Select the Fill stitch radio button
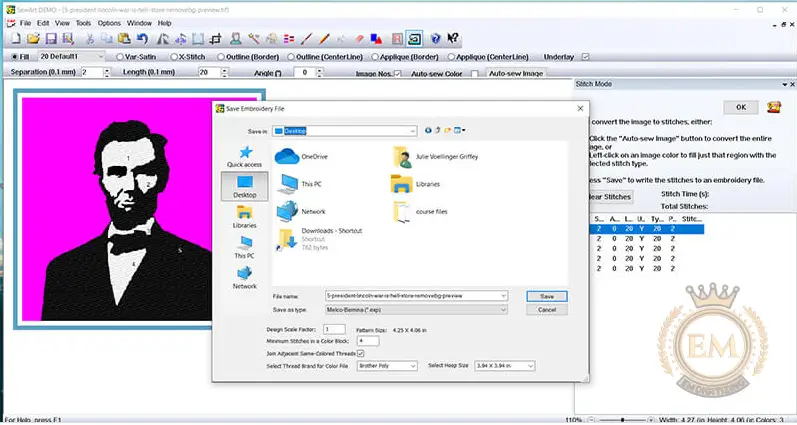The height and width of the screenshot is (425, 797). pos(15,57)
